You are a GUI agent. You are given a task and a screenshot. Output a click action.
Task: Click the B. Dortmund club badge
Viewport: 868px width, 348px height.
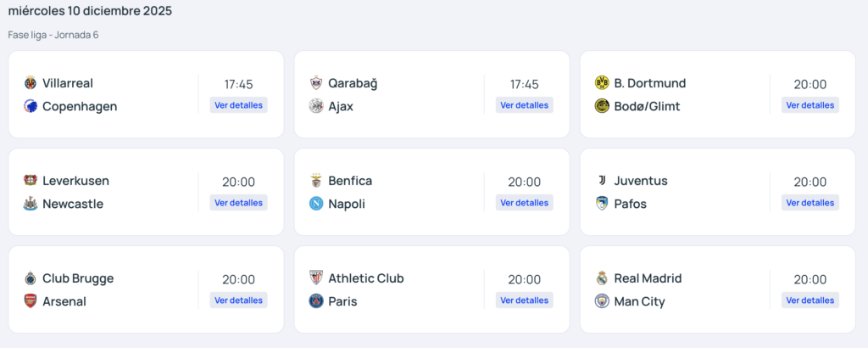tap(603, 83)
